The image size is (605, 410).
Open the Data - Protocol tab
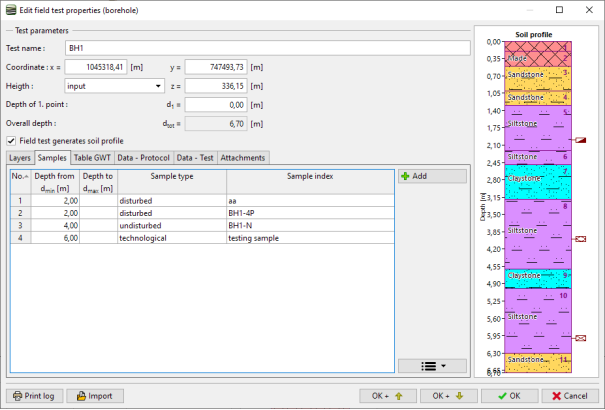click(143, 158)
